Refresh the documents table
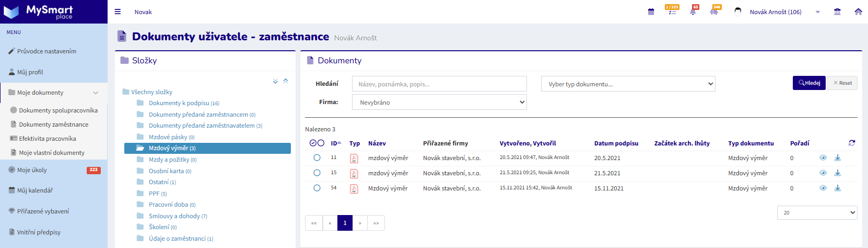The height and width of the screenshot is (248, 868). click(x=852, y=143)
